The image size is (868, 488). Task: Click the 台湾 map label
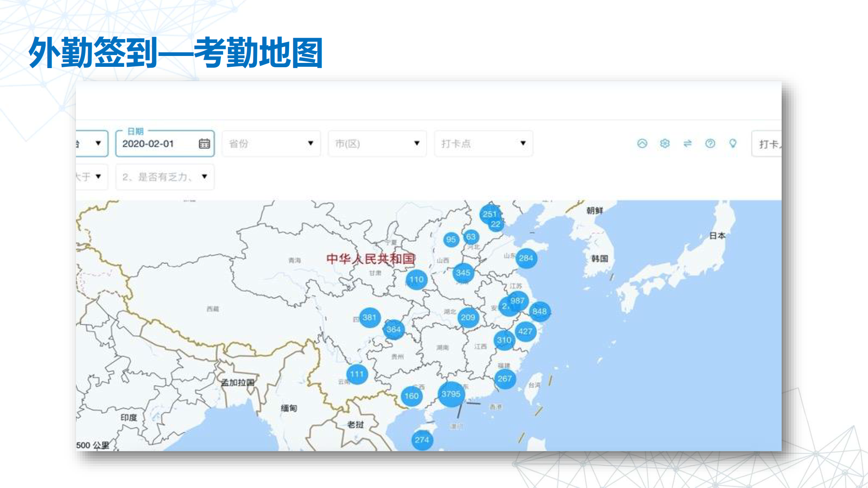click(534, 385)
